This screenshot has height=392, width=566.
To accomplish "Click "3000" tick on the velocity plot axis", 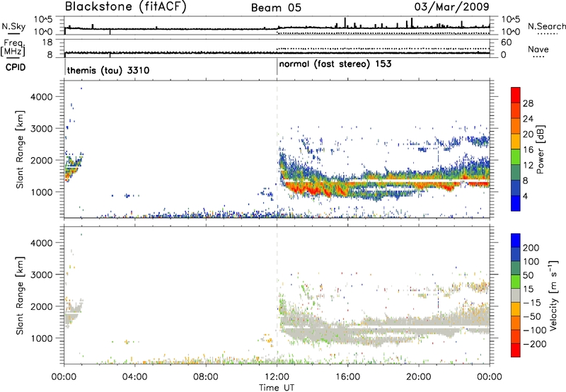I will coord(41,275).
